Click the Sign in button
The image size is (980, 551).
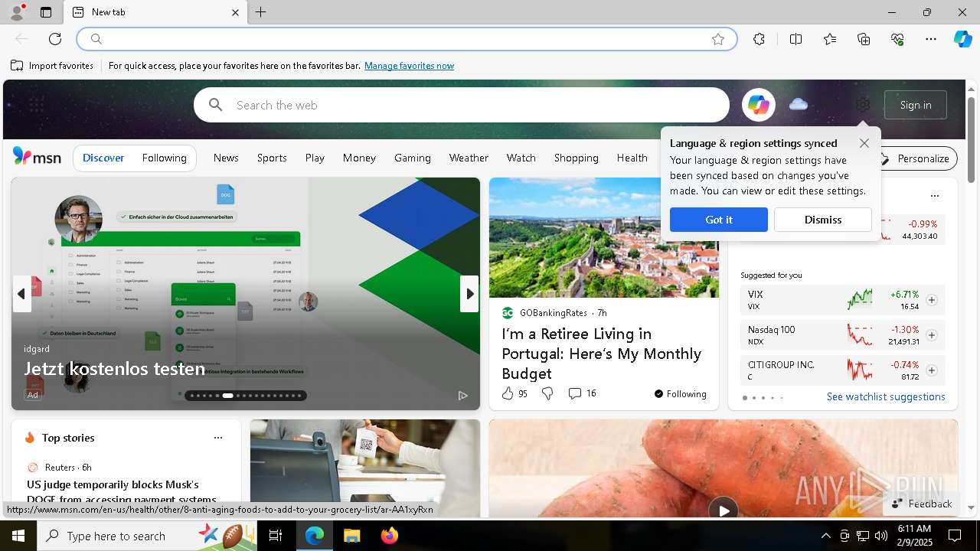(916, 105)
